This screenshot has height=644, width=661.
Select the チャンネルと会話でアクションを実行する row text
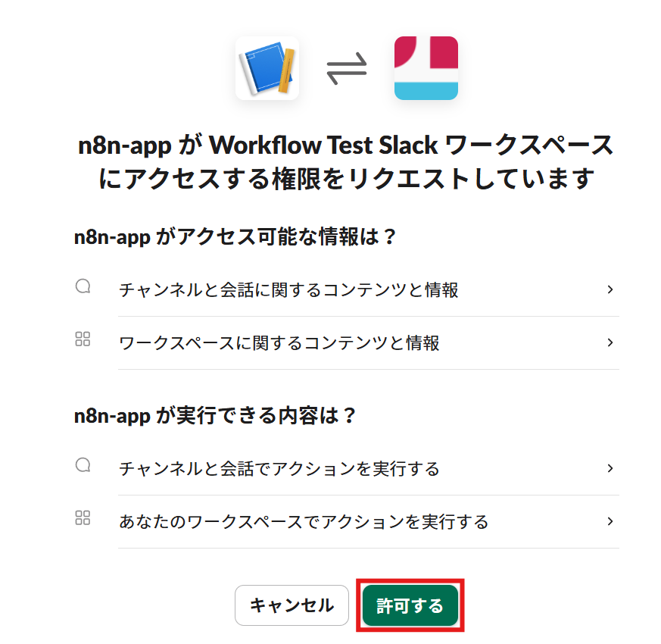(x=279, y=469)
